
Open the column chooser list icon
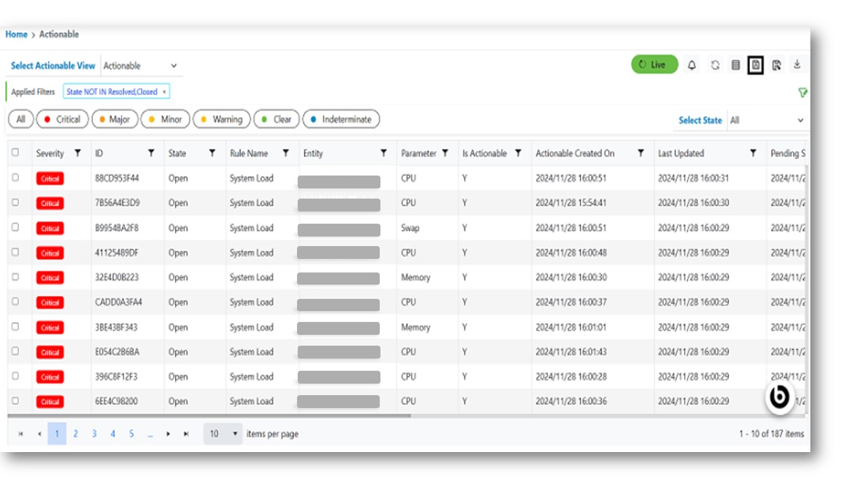point(735,65)
